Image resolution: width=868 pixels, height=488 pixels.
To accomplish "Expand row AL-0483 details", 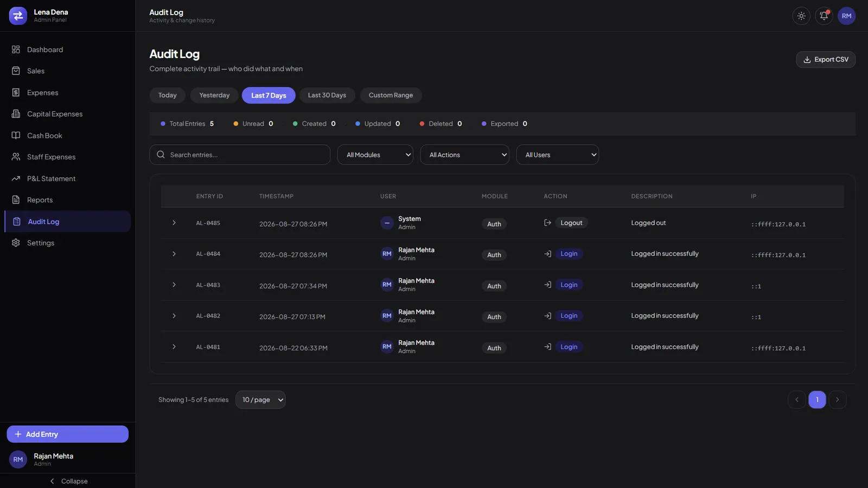I will click(174, 285).
